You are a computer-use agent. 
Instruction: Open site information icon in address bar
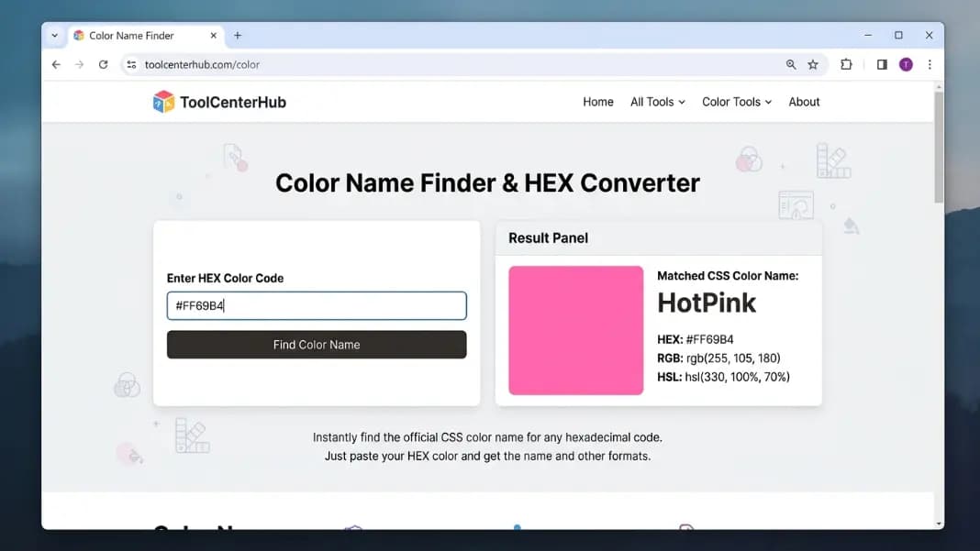click(x=131, y=64)
